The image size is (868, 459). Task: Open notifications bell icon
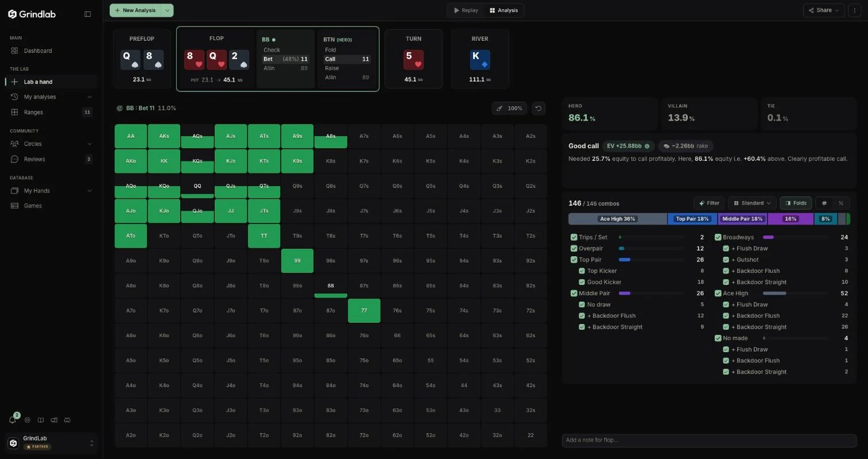(13, 420)
